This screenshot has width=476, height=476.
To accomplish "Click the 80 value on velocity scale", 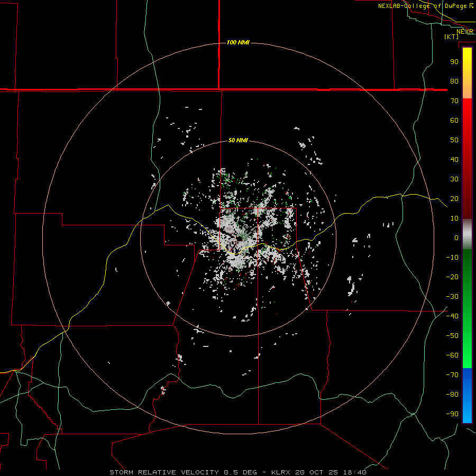I will [454, 81].
